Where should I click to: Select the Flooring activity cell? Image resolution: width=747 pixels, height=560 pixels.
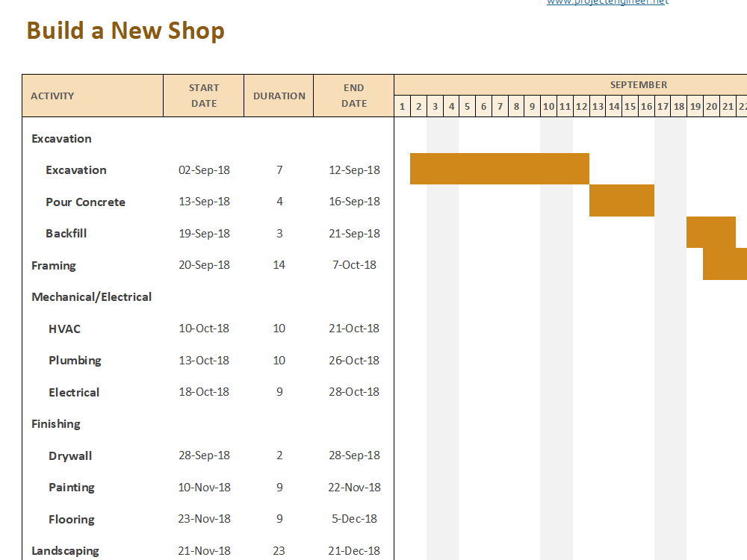pos(72,519)
